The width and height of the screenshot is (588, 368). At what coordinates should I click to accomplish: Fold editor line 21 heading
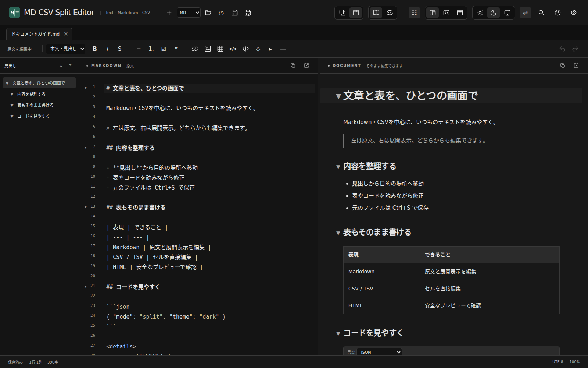[x=86, y=287]
